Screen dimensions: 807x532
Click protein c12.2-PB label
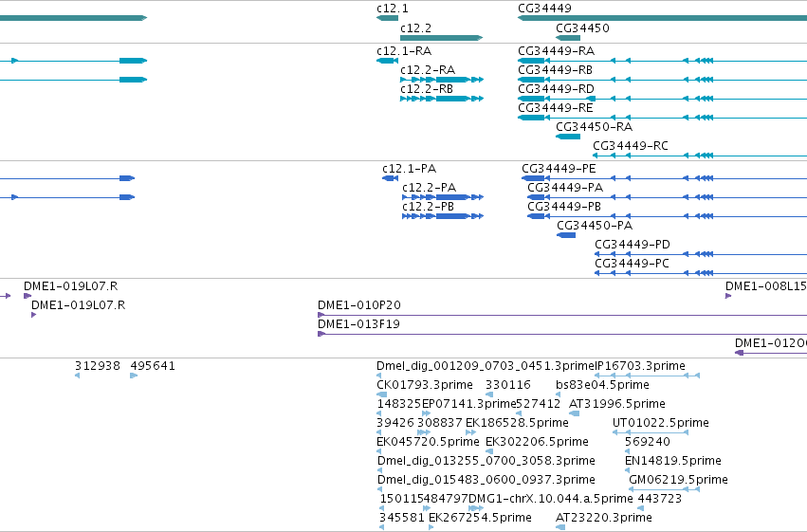tap(429, 207)
